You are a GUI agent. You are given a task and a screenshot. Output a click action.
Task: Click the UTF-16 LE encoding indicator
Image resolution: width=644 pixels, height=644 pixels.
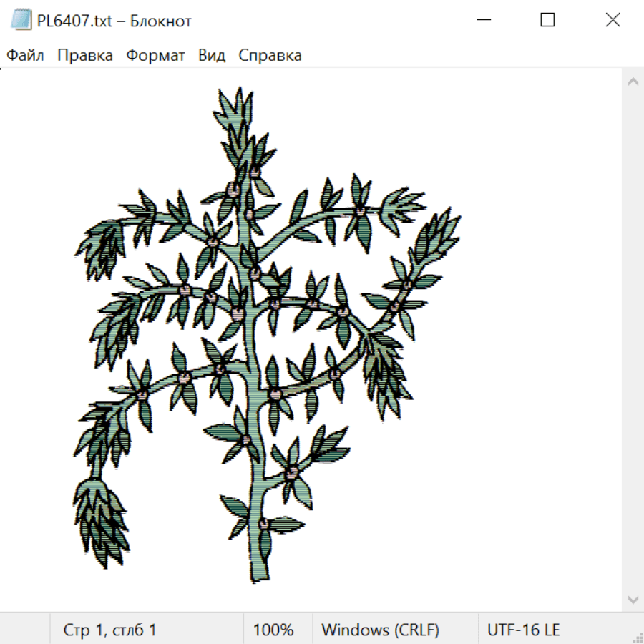click(523, 630)
